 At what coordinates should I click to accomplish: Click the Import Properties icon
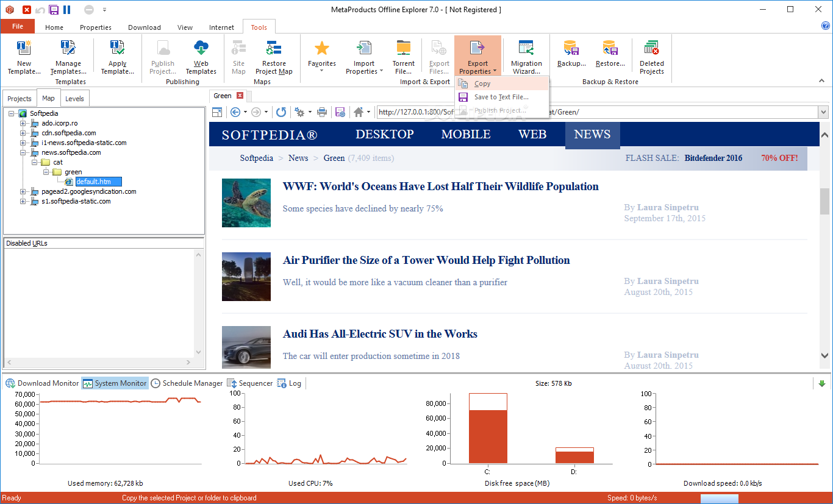point(364,57)
